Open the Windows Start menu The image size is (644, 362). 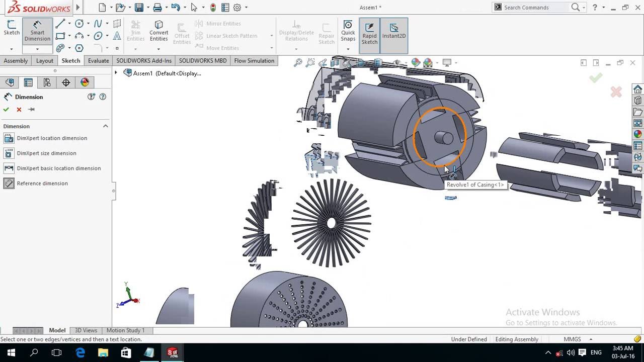point(11,352)
